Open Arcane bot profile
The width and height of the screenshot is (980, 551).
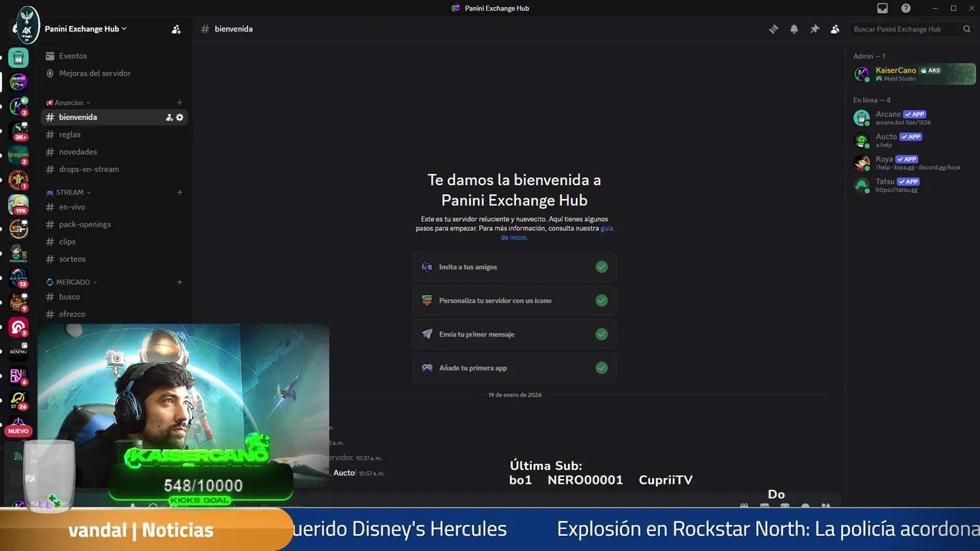pyautogui.click(x=913, y=118)
